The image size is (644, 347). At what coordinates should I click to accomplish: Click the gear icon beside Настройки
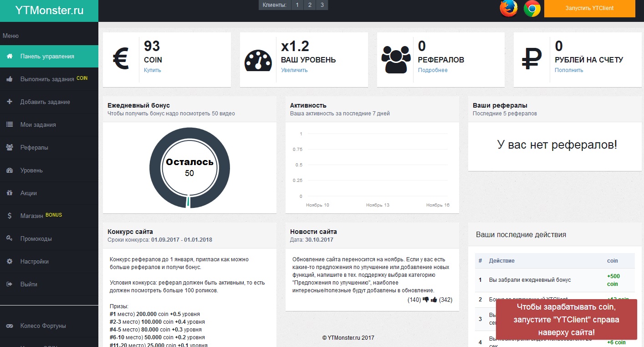(10, 261)
